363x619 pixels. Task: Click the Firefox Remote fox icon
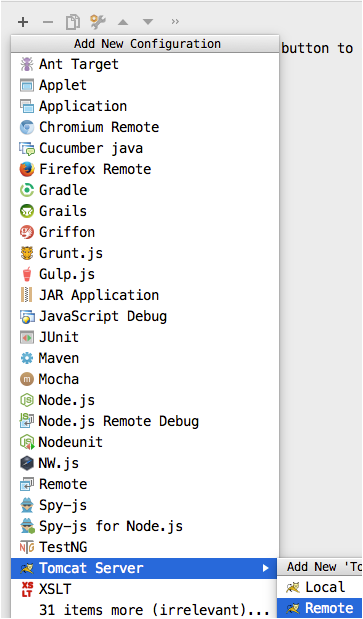[27, 169]
